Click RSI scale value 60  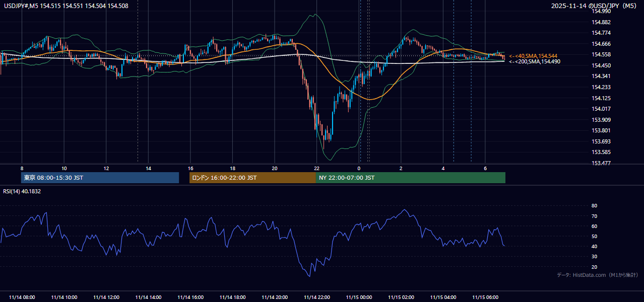click(595, 226)
